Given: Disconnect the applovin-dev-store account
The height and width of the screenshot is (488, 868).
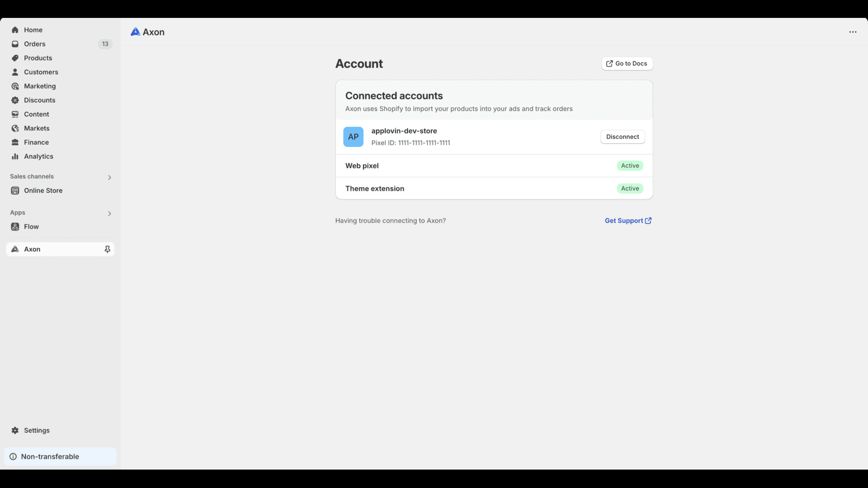Looking at the screenshot, I should click(622, 137).
